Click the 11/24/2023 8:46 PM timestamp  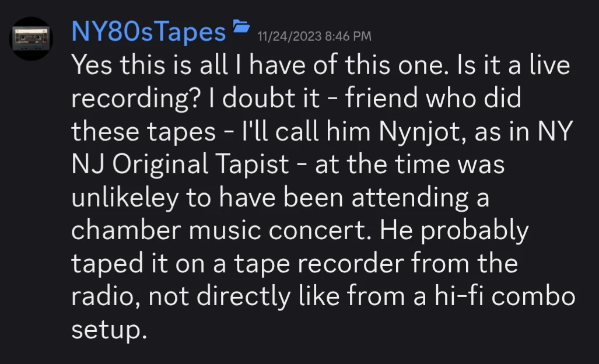point(314,37)
